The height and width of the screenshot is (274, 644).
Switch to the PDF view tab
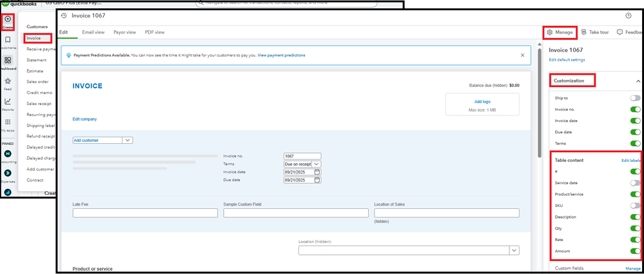155,32
